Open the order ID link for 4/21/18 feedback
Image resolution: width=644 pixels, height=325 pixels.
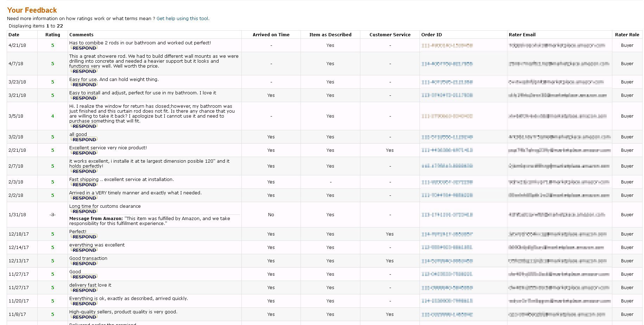pos(447,45)
